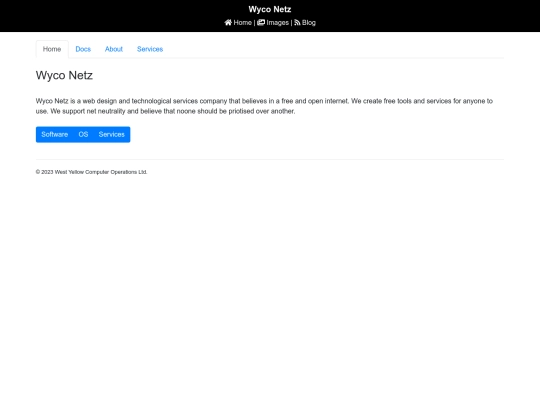Click the Wyco Netz title in header
540x405 pixels.
click(x=270, y=9)
